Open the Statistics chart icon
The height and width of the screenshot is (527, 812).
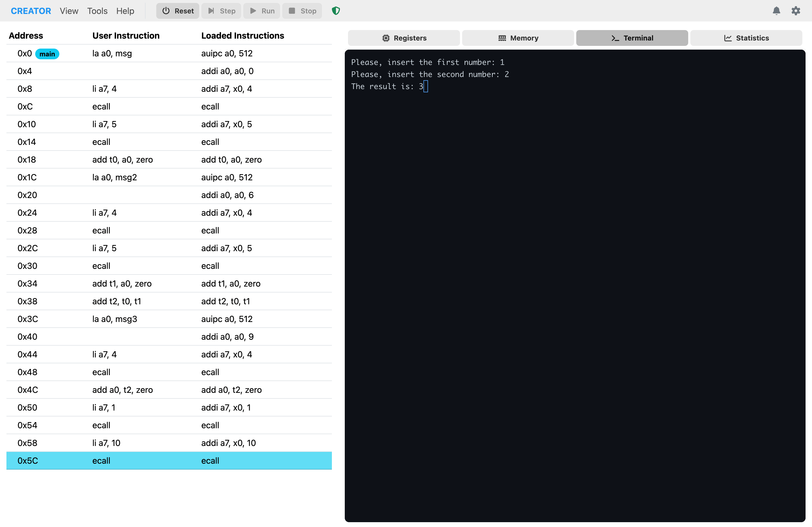point(728,38)
